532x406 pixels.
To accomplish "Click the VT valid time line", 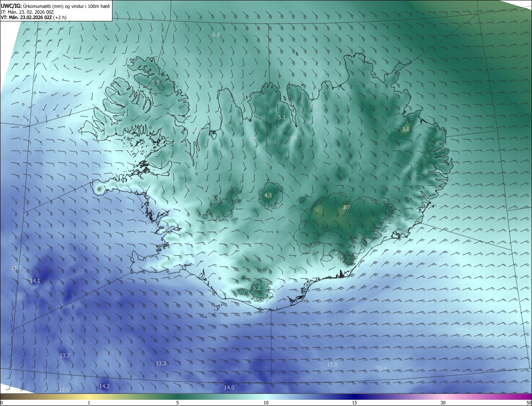I will 33,17.
